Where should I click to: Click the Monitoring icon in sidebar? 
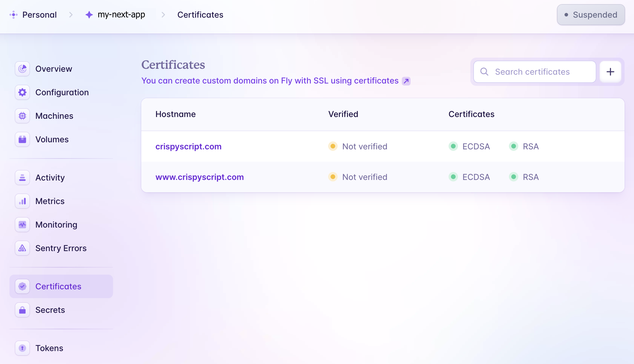(22, 224)
